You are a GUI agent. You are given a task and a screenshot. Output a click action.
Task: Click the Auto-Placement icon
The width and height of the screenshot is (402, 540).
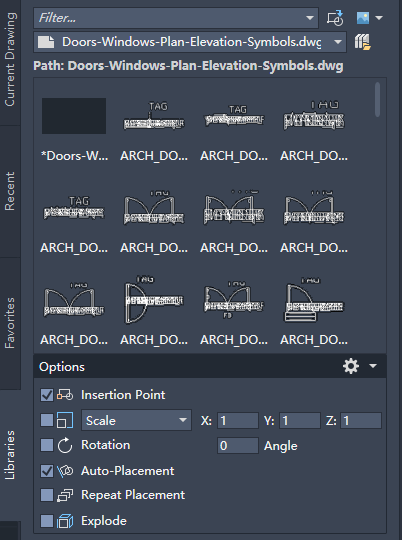65,471
